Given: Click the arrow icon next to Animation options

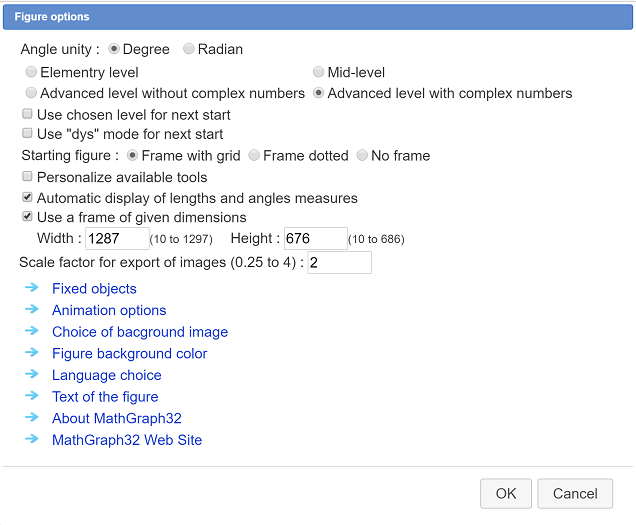Looking at the screenshot, I should coord(32,310).
